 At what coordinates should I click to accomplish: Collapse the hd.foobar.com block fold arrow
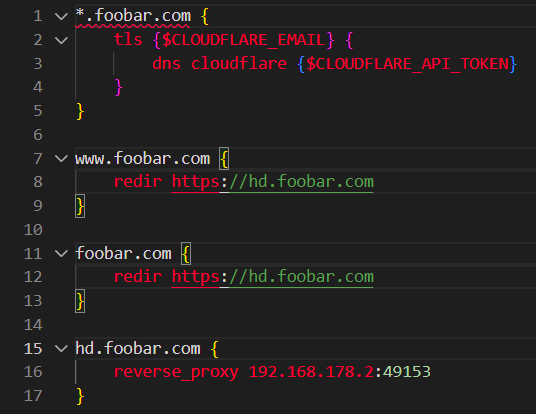[x=61, y=349]
